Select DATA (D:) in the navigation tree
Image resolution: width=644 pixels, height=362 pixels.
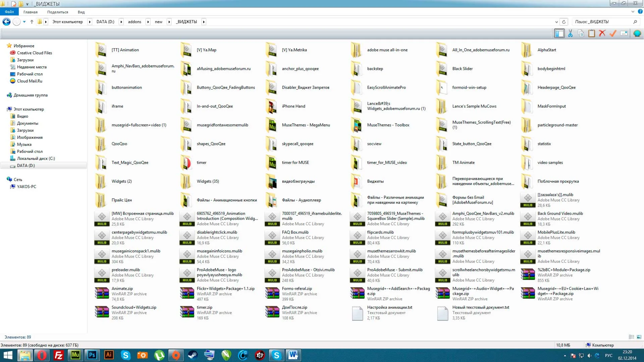(26, 166)
